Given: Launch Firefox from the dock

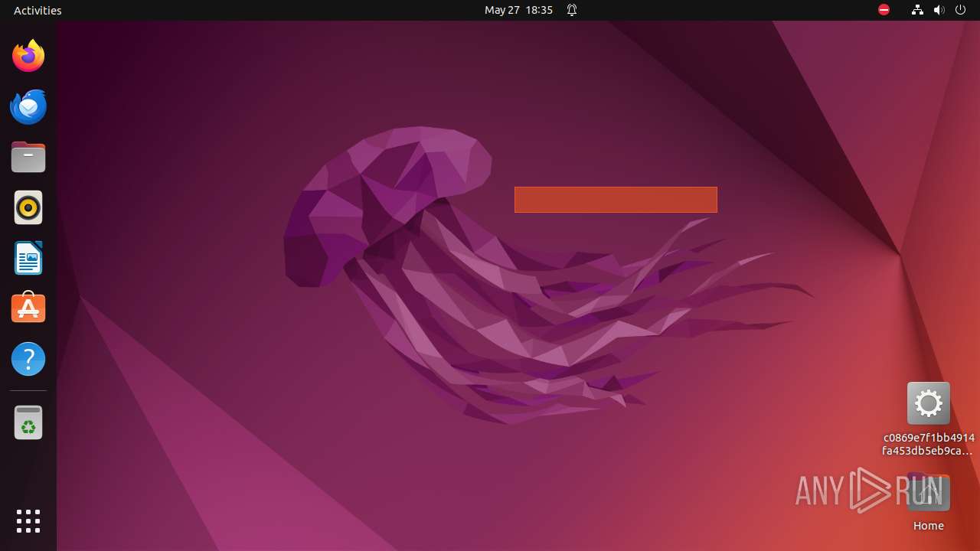Looking at the screenshot, I should pos(28,56).
